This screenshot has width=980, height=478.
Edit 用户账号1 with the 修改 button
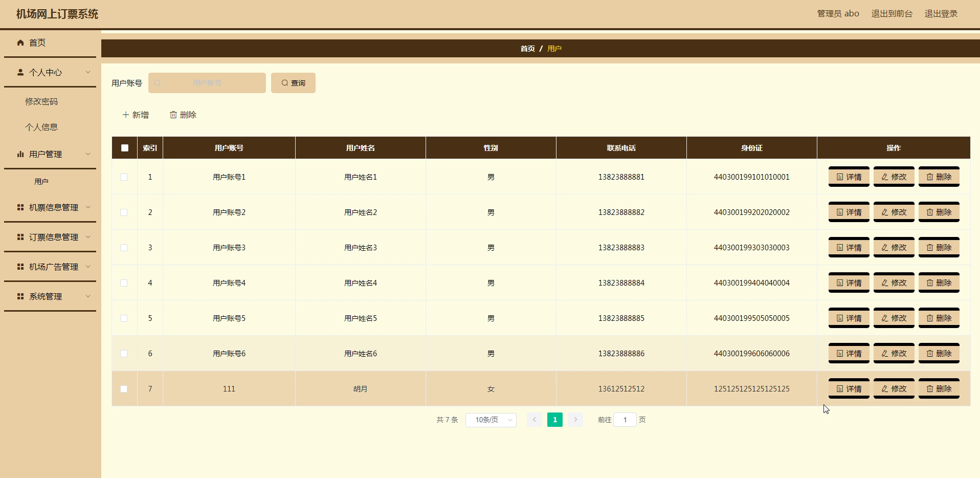coord(894,177)
